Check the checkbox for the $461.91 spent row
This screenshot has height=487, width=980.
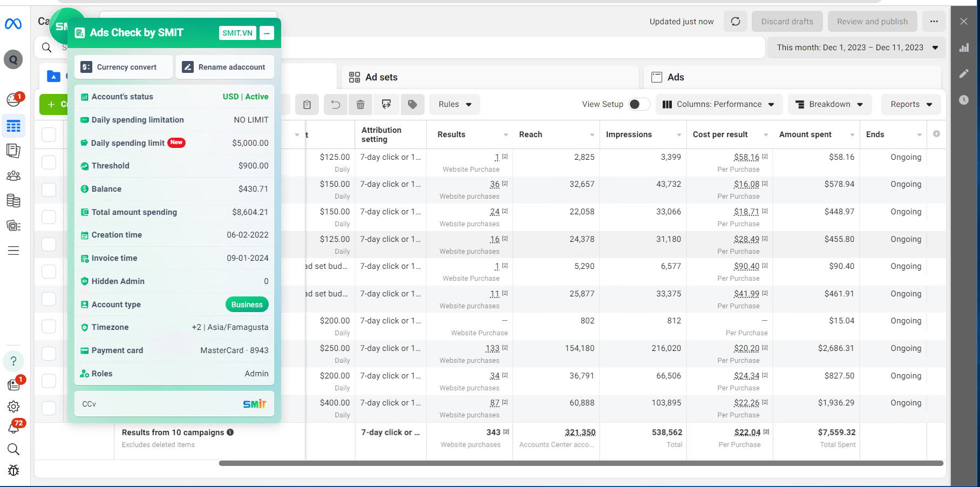[49, 299]
